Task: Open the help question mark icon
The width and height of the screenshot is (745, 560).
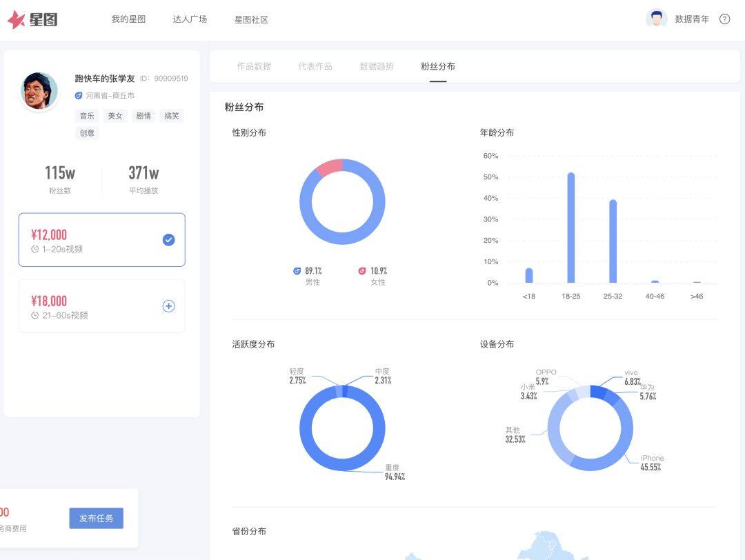Action: 724,19
